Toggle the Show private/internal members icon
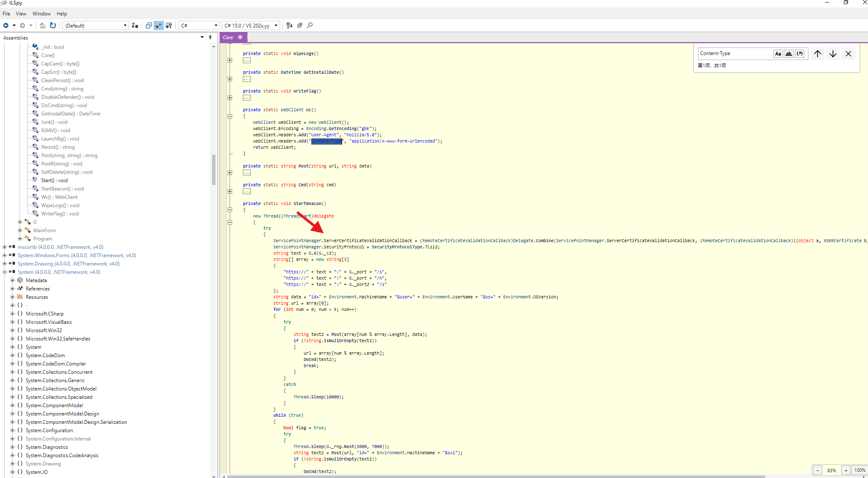The width and height of the screenshot is (868, 478). click(159, 25)
